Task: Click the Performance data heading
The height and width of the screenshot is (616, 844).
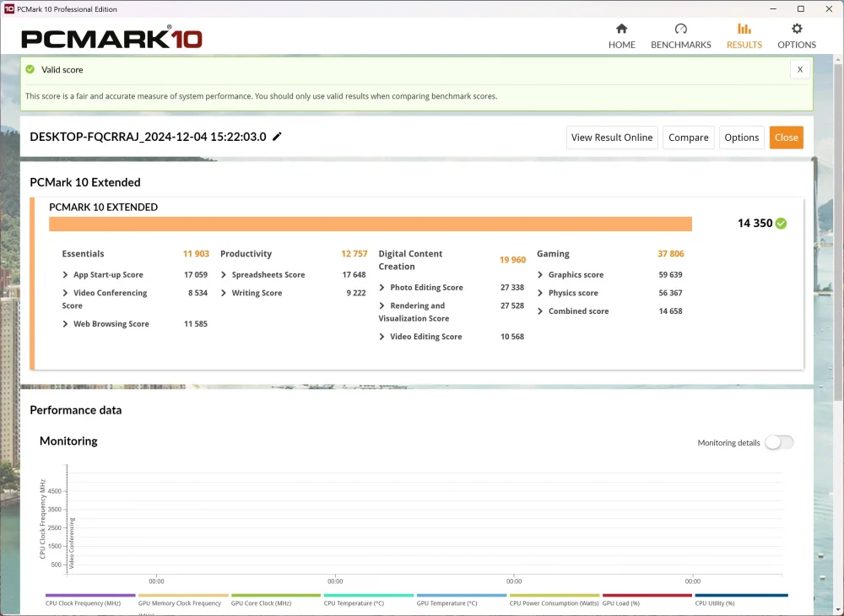Action: 76,410
